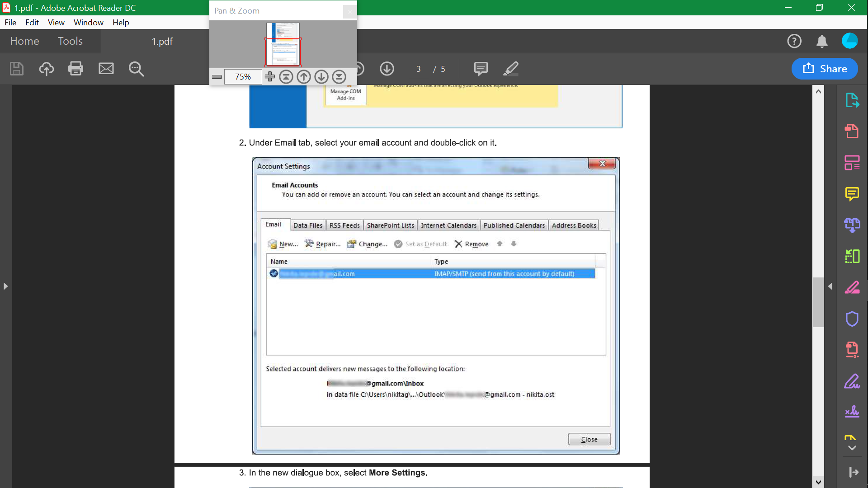This screenshot has height=488, width=868.
Task: Go to the next page with the down arrow
Action: [387, 69]
